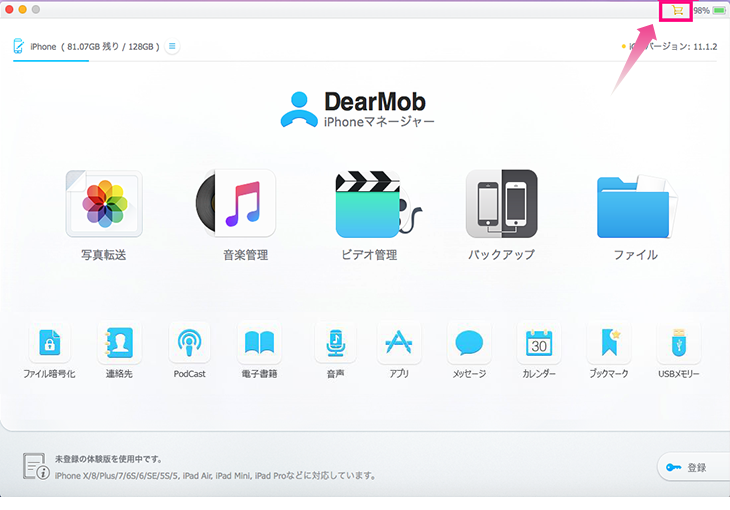Open the 写真転送 photo transfer icon
730x510 pixels.
coord(104,204)
